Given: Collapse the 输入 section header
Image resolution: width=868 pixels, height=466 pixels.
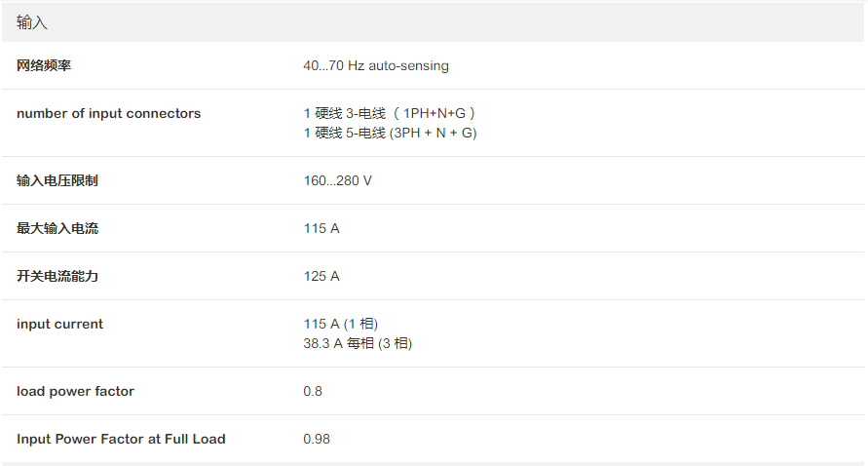Looking at the screenshot, I should [32, 22].
